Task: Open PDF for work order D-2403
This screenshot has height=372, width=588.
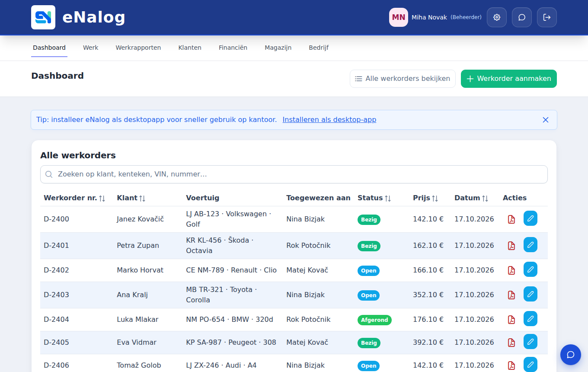Action: [511, 295]
